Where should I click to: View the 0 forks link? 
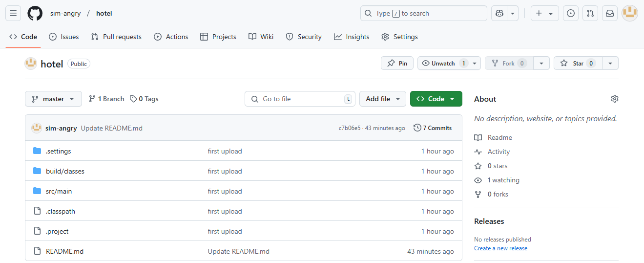coord(491,195)
